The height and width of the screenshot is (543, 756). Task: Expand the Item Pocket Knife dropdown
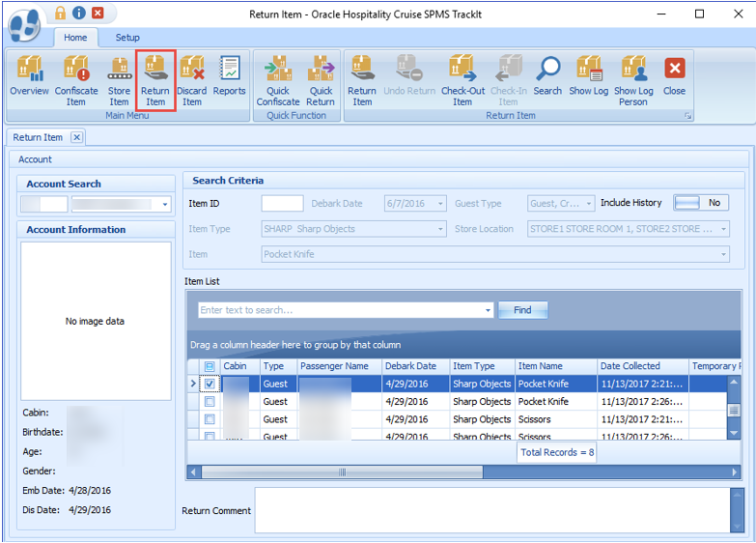(x=723, y=254)
